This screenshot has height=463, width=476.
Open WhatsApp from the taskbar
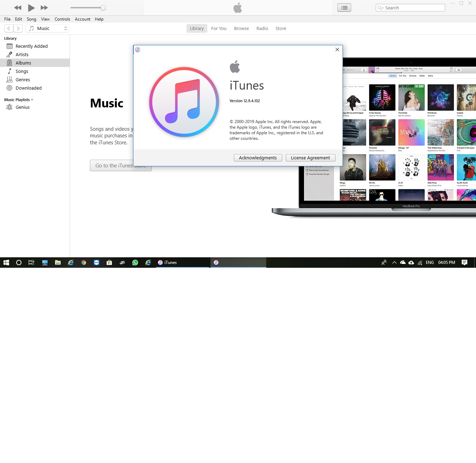tap(135, 263)
